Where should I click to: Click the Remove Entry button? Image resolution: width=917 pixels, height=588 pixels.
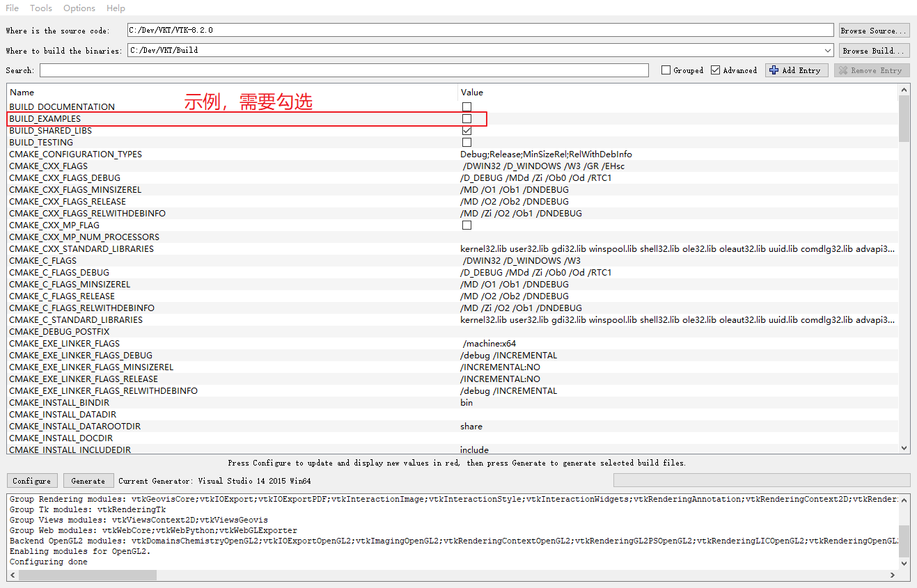tap(872, 70)
